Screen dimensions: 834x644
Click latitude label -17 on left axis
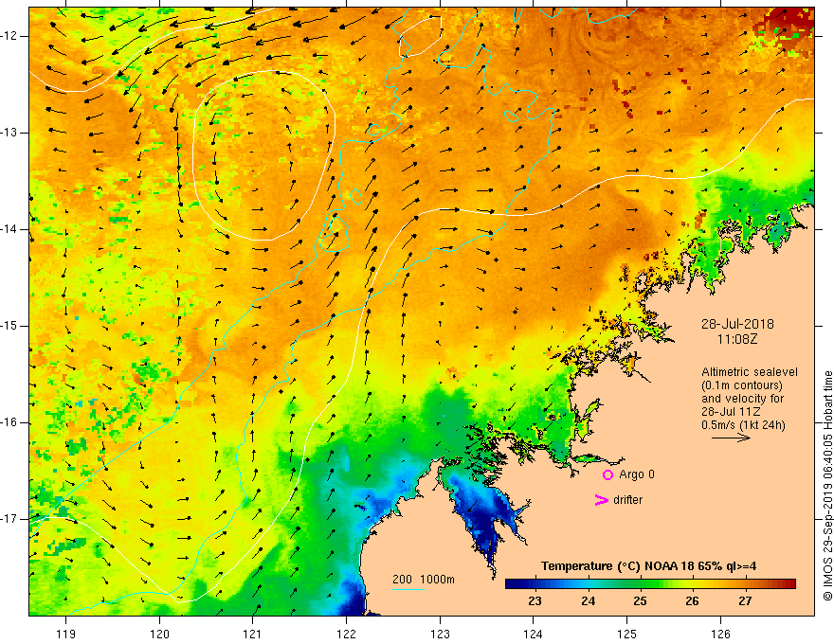click(9, 519)
